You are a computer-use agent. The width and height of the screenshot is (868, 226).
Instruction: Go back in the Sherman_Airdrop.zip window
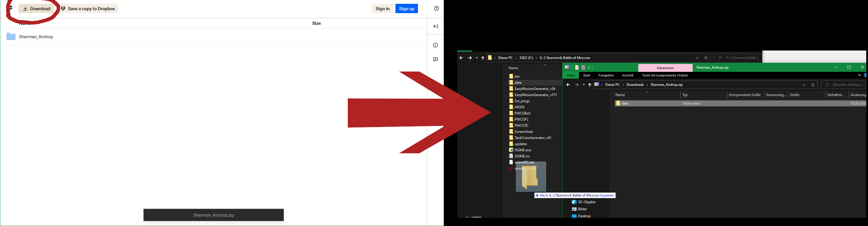(x=568, y=85)
